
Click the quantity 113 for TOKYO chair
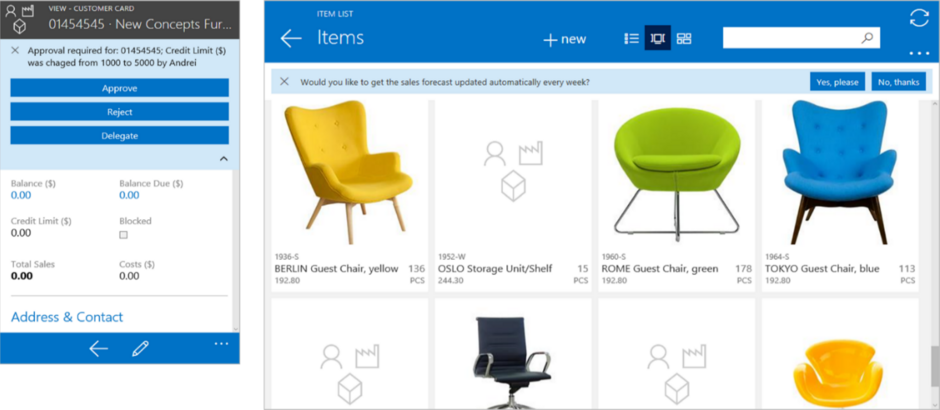pos(907,269)
